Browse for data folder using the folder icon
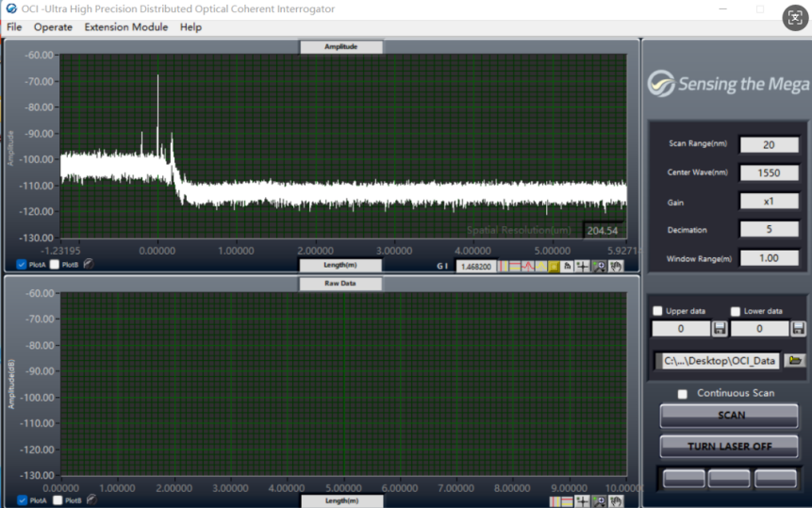Viewport: 812px width, 508px height. [x=795, y=360]
